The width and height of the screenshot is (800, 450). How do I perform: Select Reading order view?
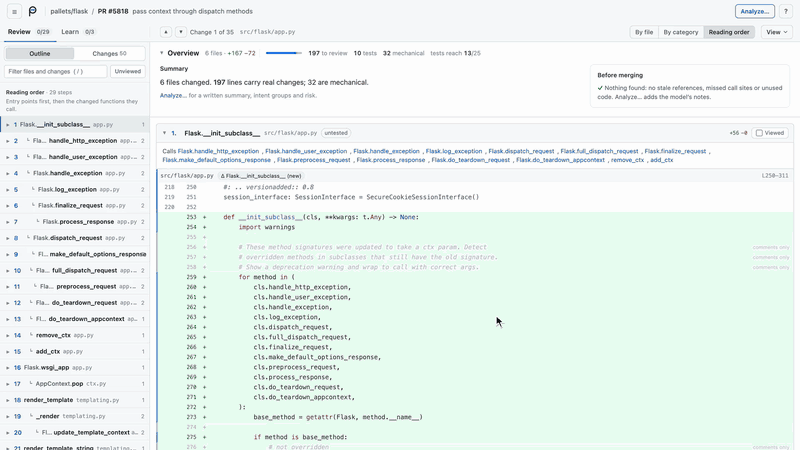[729, 32]
